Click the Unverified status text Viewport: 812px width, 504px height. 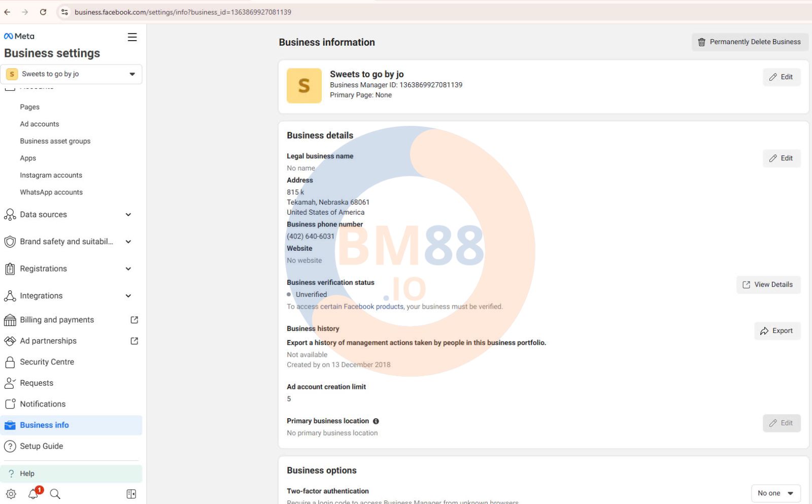click(x=311, y=295)
